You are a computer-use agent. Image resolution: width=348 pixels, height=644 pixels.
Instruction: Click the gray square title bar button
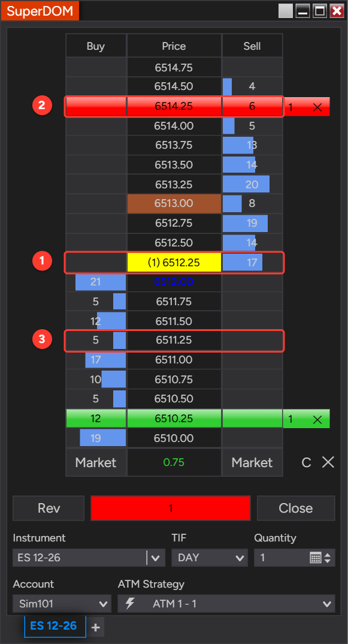point(286,11)
